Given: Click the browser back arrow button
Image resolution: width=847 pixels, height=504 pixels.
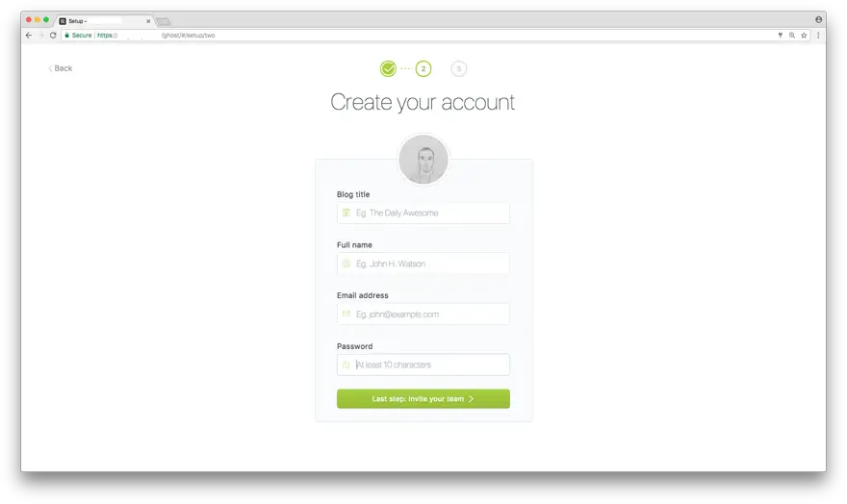Looking at the screenshot, I should coord(29,35).
